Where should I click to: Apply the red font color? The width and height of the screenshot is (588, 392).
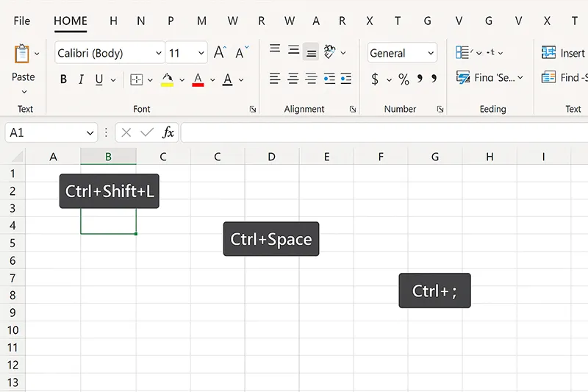click(198, 79)
